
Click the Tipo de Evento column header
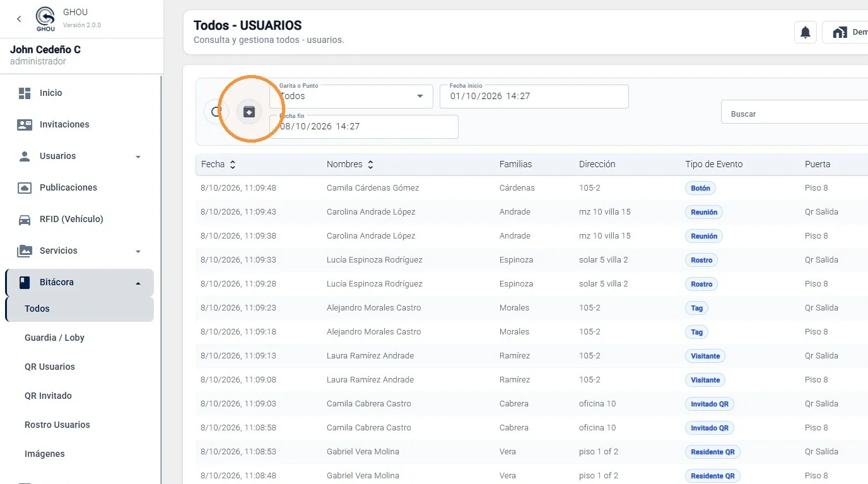(x=714, y=165)
